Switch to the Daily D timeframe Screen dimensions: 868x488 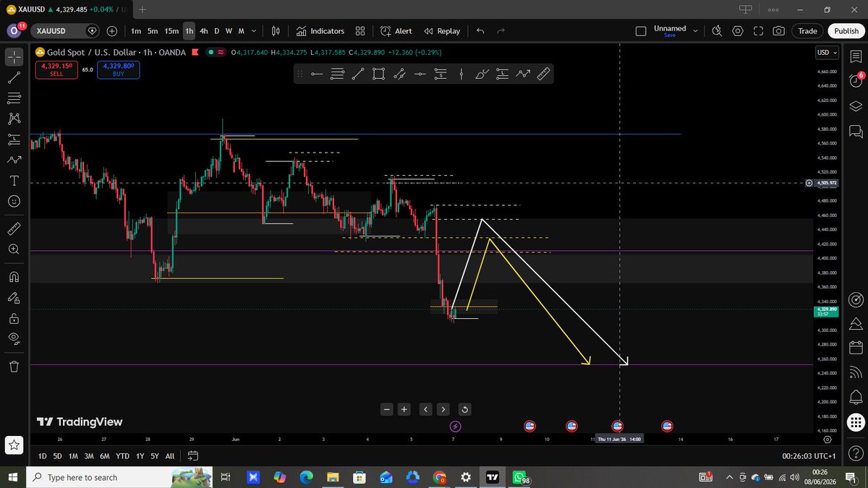click(x=216, y=31)
